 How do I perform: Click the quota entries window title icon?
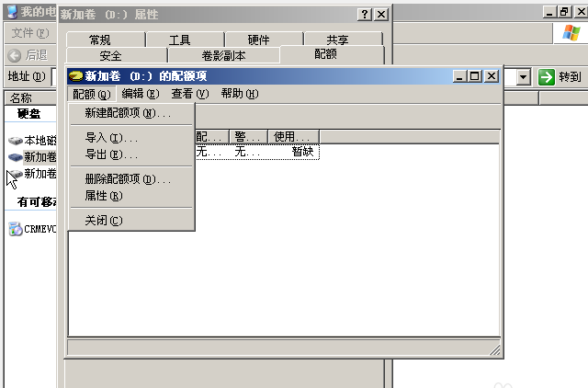point(75,76)
